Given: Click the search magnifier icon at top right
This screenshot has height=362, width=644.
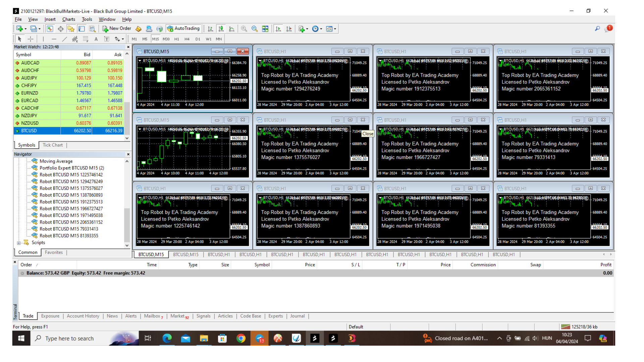Looking at the screenshot, I should coord(597,29).
